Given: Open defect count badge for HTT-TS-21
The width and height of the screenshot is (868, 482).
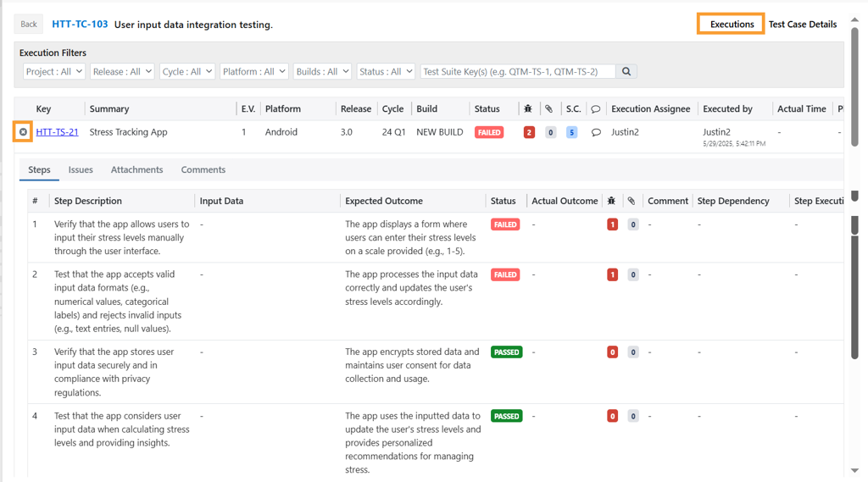Looking at the screenshot, I should point(529,132).
